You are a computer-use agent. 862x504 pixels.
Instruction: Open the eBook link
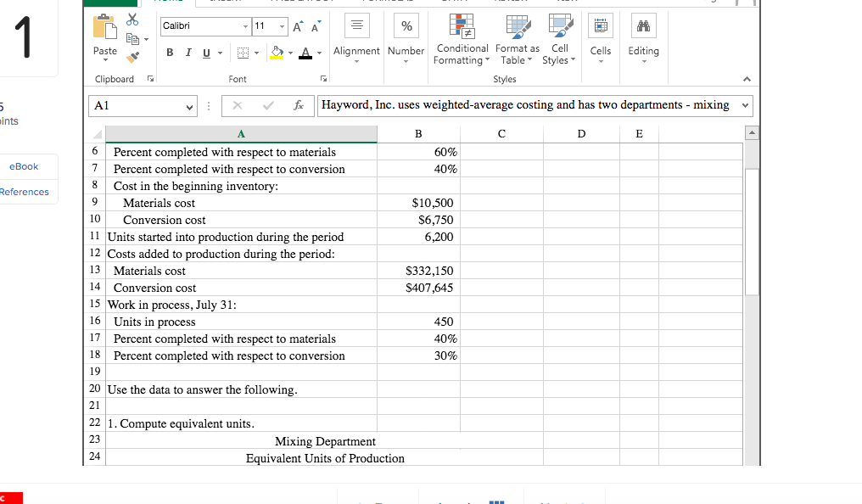point(24,166)
